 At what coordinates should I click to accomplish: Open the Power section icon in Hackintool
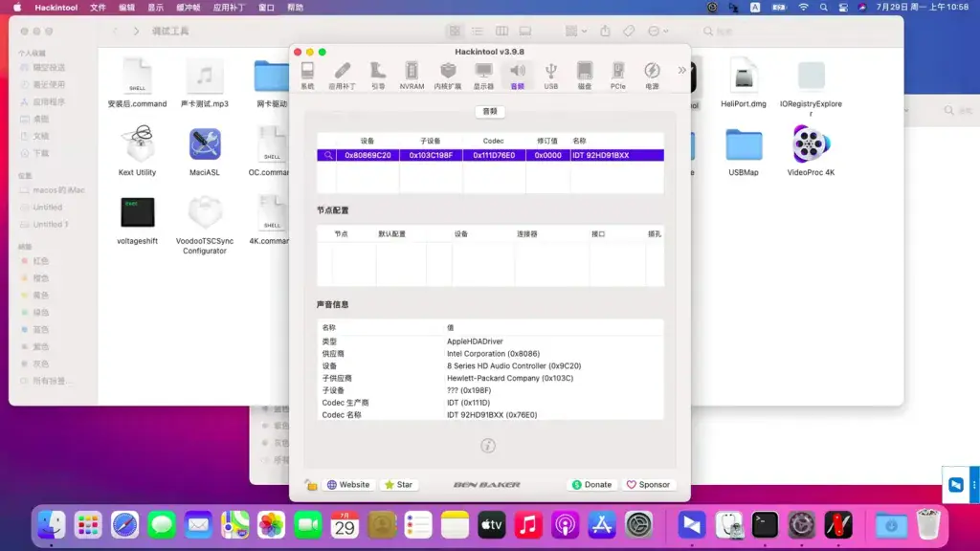(652, 77)
